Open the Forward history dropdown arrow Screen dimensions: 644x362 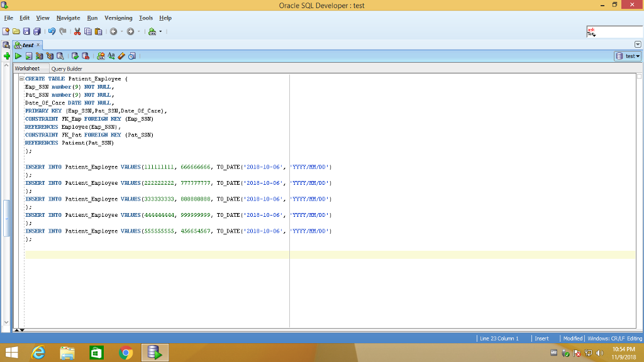(139, 31)
